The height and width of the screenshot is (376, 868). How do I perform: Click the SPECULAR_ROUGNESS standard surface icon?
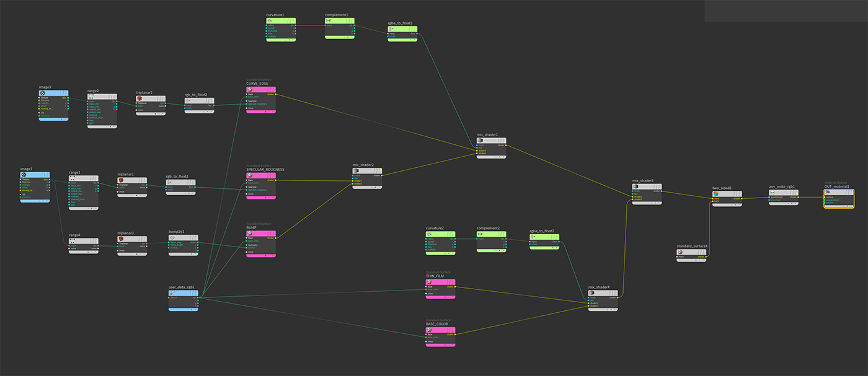[250, 175]
